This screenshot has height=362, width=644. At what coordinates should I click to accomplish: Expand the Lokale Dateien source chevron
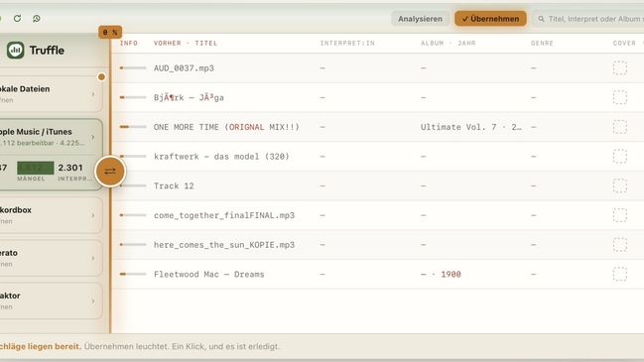pos(93,94)
